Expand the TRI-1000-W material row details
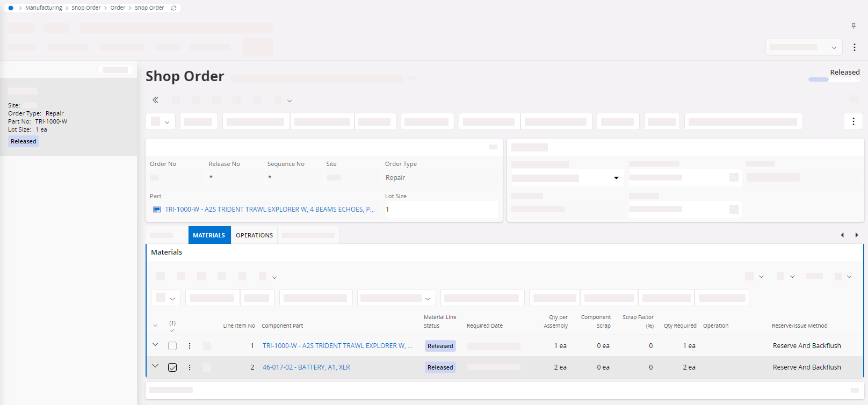 [x=155, y=345]
